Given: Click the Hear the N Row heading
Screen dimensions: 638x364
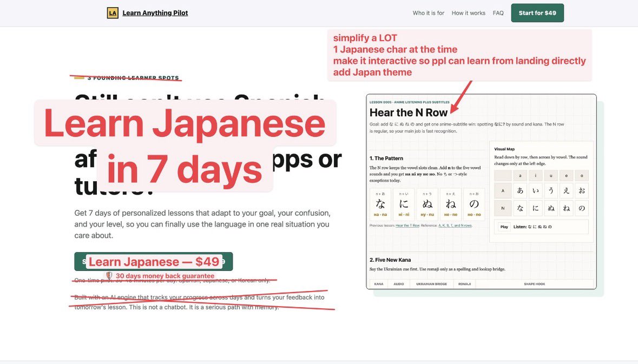Looking at the screenshot, I should (409, 112).
